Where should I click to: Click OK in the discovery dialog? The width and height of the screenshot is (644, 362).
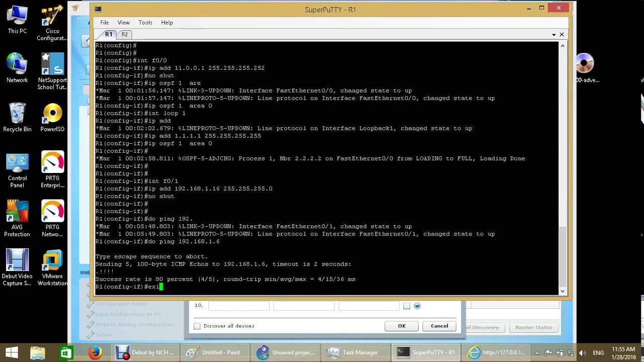tap(401, 326)
